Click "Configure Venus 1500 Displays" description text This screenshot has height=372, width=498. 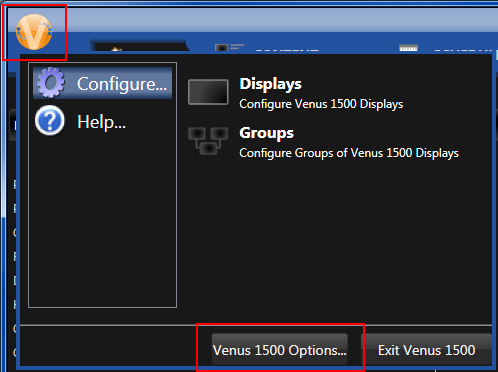click(x=321, y=104)
